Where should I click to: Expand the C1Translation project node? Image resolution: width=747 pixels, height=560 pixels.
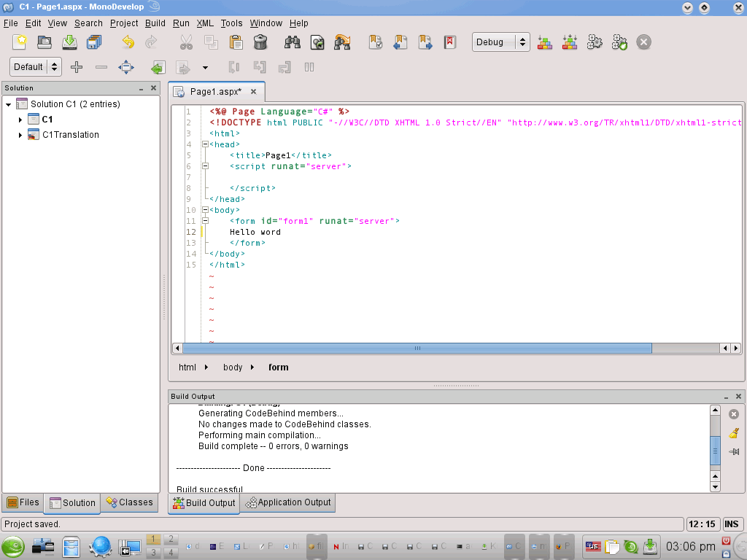tap(21, 135)
